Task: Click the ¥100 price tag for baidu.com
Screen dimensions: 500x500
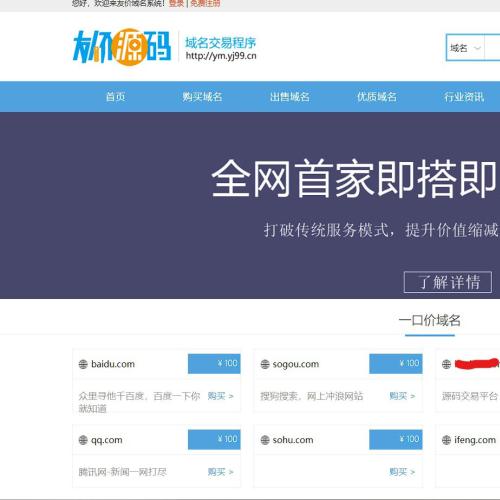Action: [x=214, y=364]
